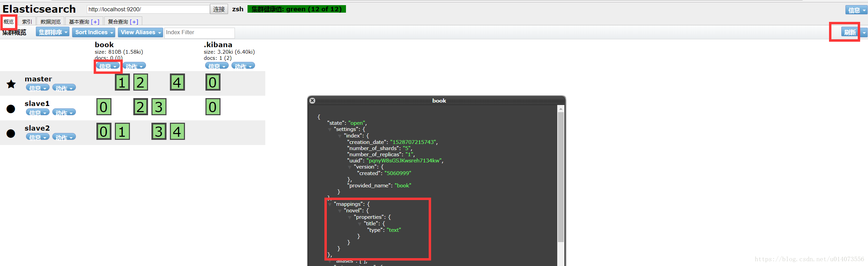
Task: Open the 基本查询 tab
Action: [79, 22]
